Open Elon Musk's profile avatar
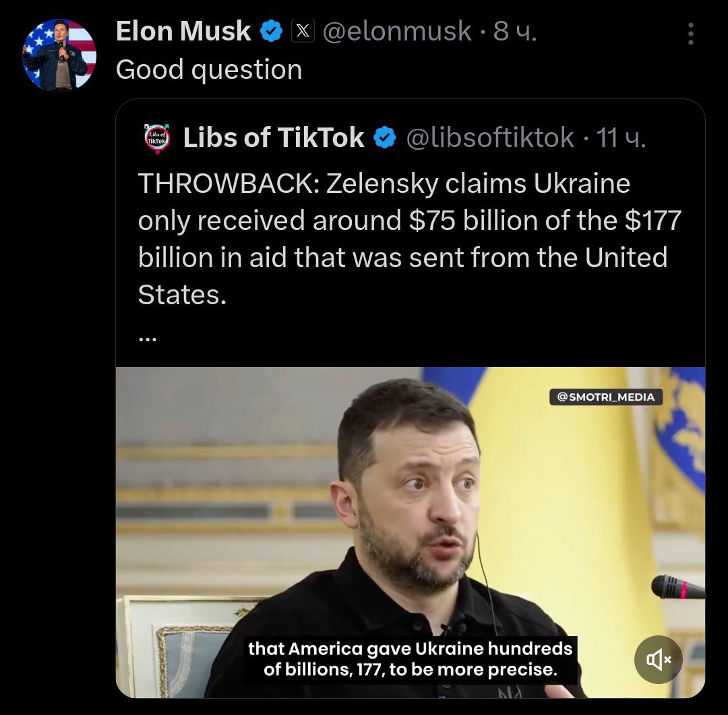The image size is (728, 715). coord(59,55)
